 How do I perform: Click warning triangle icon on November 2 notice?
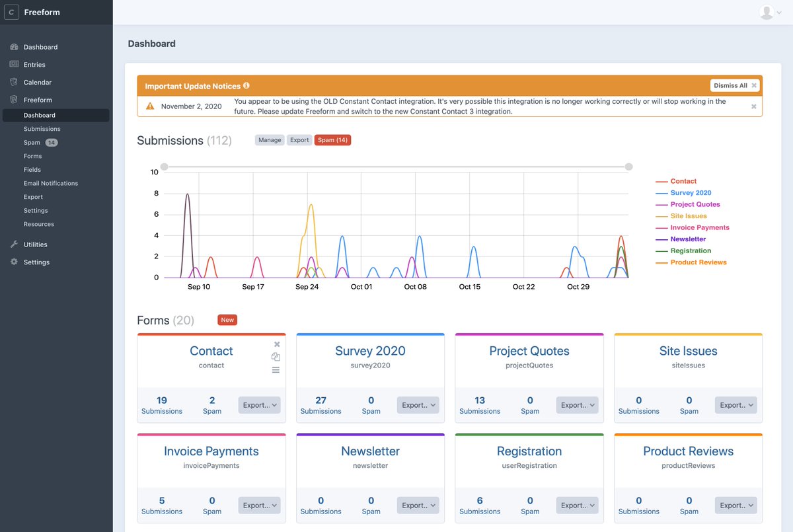click(150, 106)
